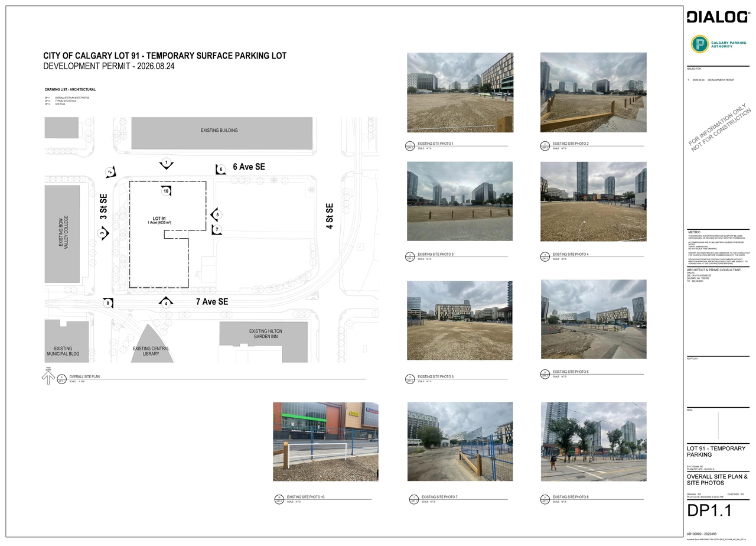
Task: Open the Existing Site Photo 3 image
Action: click(x=460, y=201)
